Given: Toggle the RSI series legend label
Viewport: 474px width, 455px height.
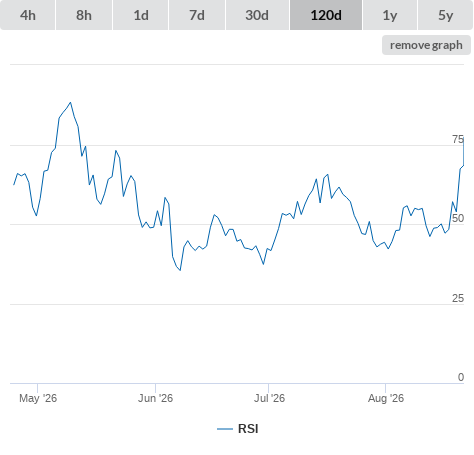Looking at the screenshot, I should pyautogui.click(x=248, y=429).
